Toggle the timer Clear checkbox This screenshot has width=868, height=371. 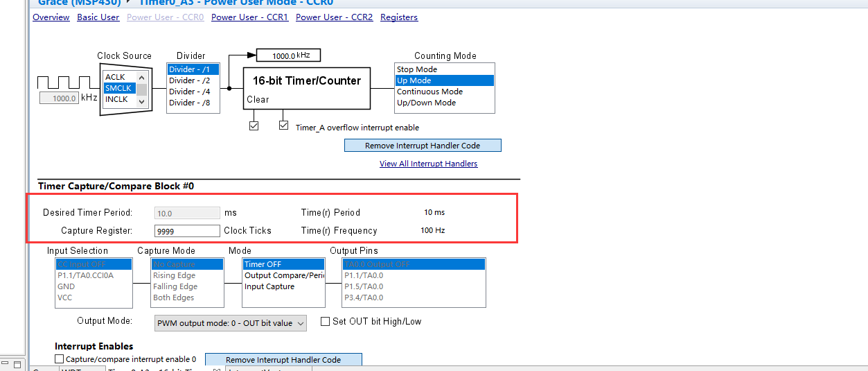(x=254, y=126)
